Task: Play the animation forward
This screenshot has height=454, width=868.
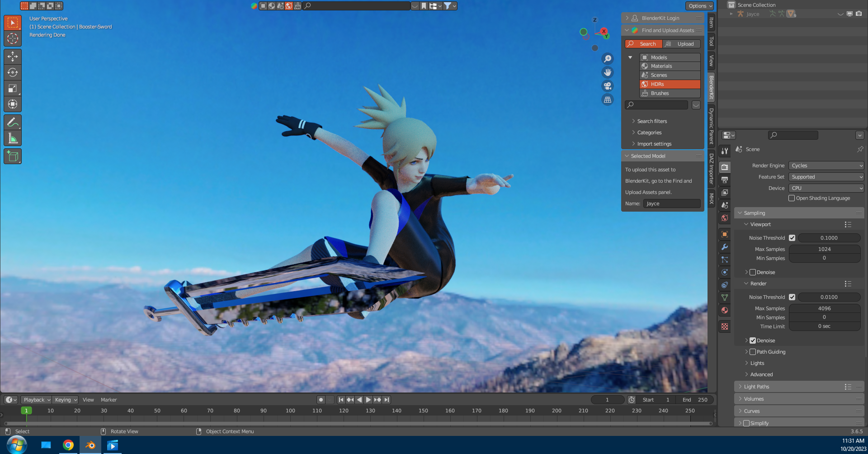Action: [368, 400]
